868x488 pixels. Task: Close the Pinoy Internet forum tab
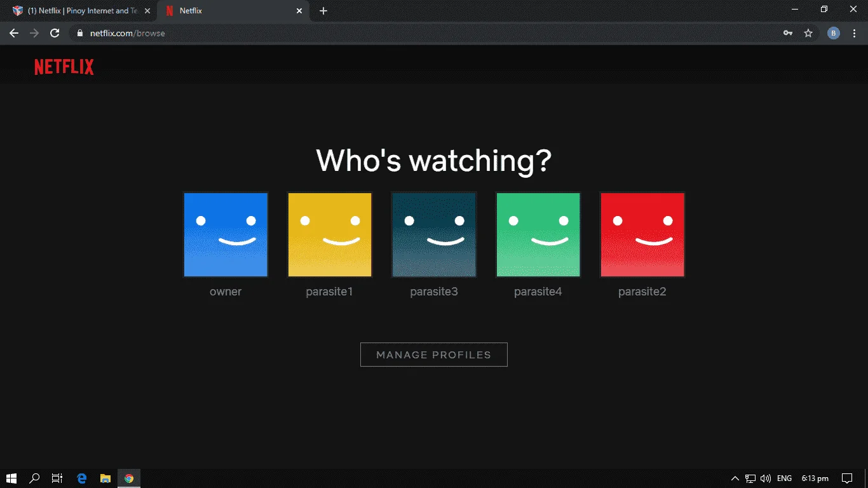pyautogui.click(x=147, y=11)
